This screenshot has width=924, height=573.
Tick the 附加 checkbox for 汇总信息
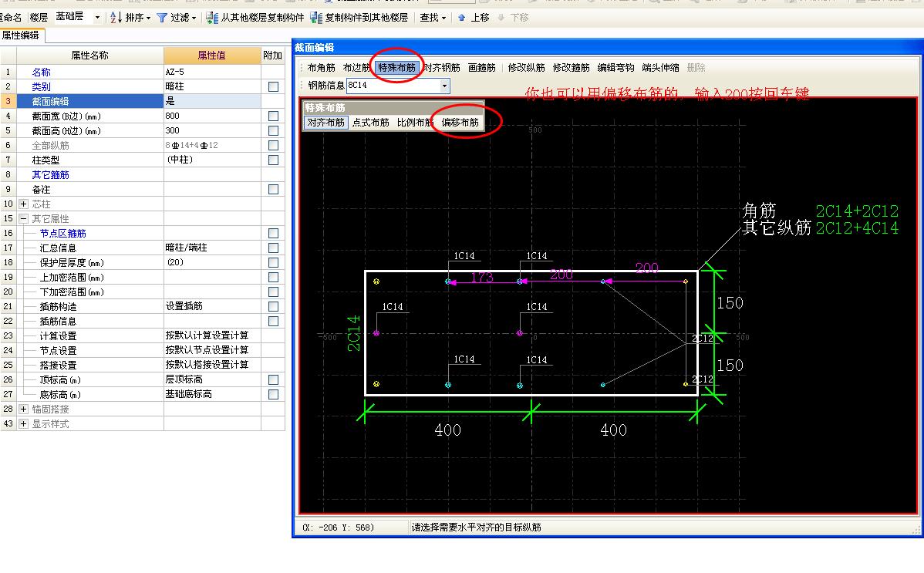pos(274,248)
